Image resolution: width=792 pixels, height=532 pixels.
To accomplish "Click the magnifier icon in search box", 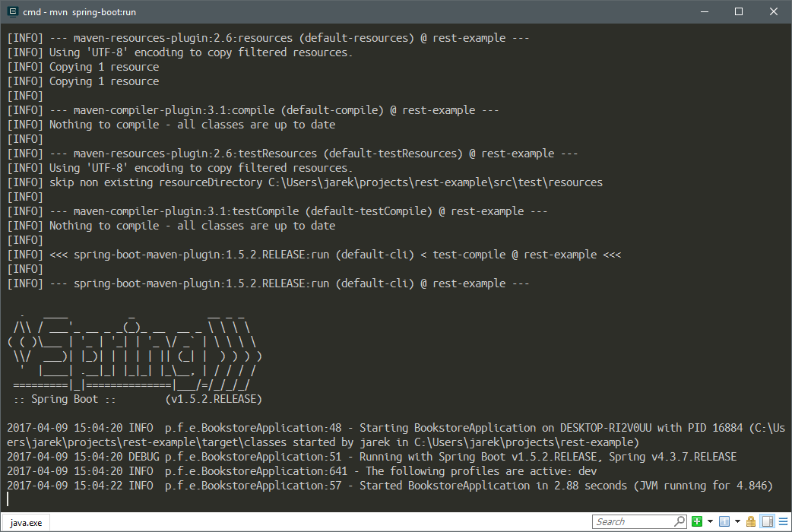I will 680,521.
